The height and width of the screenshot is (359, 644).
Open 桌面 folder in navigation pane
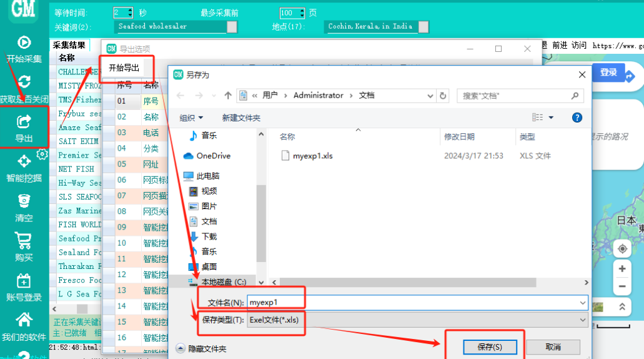(203, 267)
